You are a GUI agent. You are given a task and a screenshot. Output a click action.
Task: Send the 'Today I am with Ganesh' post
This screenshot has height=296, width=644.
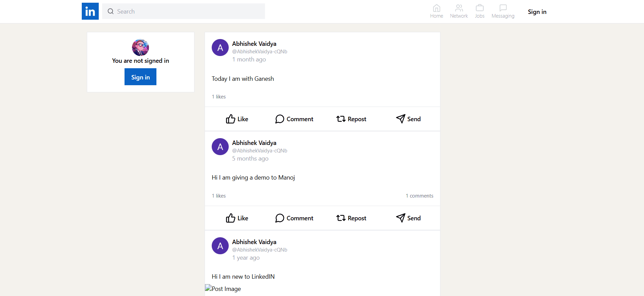[x=408, y=119]
